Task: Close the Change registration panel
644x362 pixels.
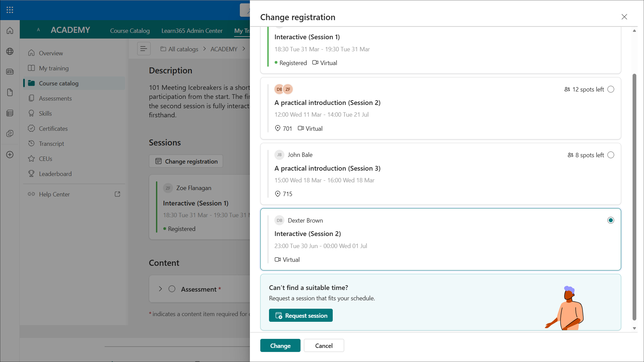Action: coord(624,17)
